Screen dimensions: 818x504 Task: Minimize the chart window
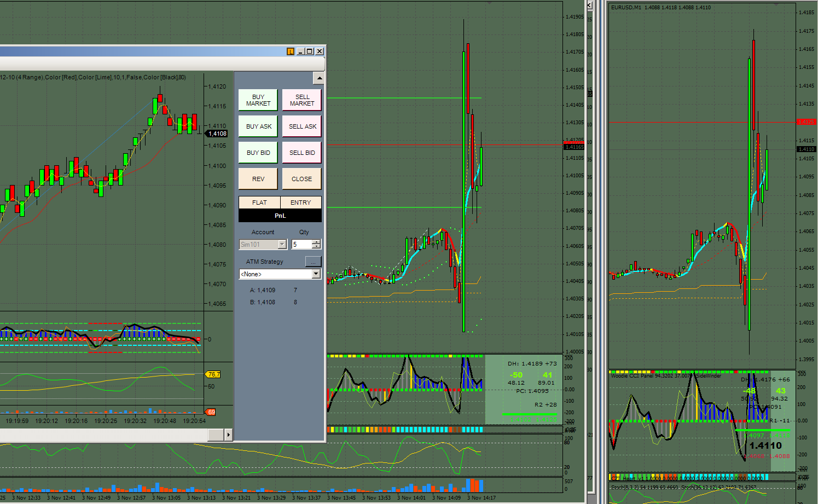coord(300,51)
